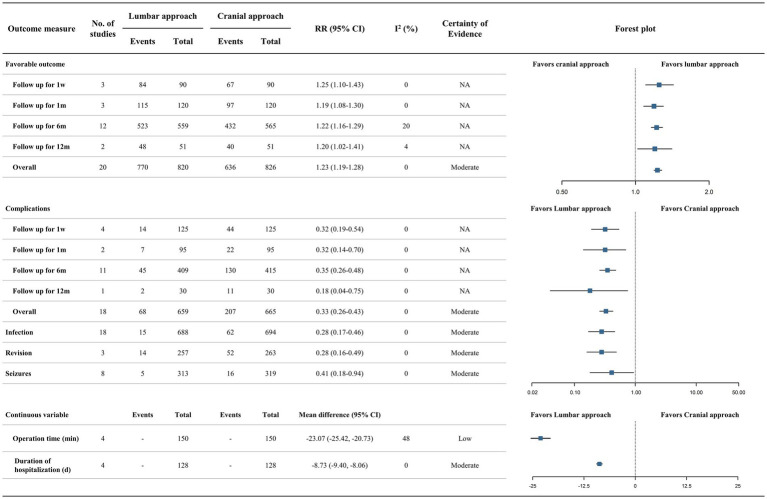Click mean difference -23.07 (-25.42, -20.73)
767x499 pixels.
click(339, 438)
